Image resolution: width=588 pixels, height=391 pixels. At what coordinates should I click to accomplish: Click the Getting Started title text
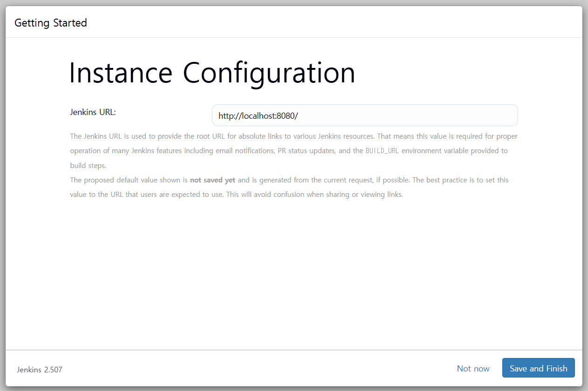click(51, 23)
